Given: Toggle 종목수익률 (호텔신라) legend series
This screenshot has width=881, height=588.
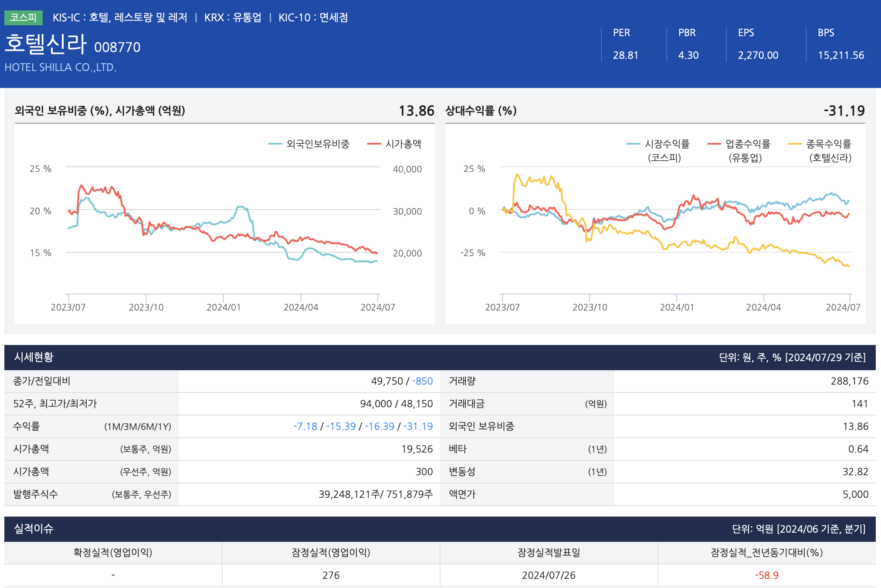Looking at the screenshot, I should [x=828, y=144].
